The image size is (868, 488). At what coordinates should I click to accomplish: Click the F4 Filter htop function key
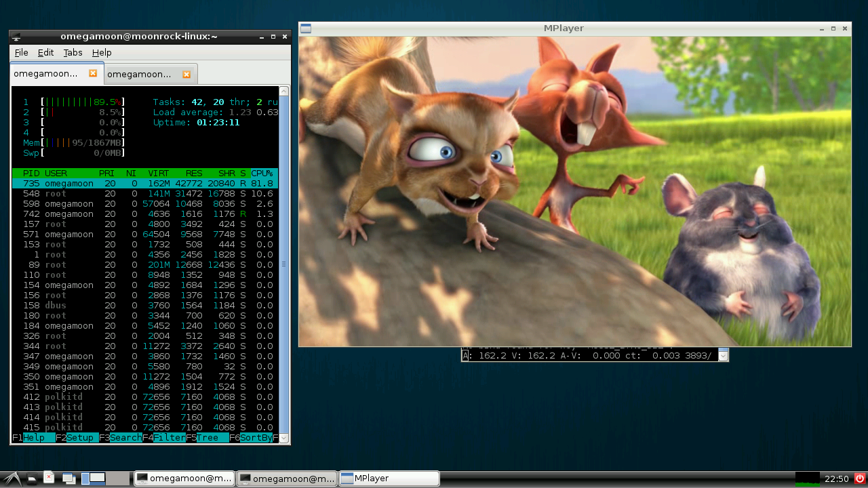click(164, 438)
